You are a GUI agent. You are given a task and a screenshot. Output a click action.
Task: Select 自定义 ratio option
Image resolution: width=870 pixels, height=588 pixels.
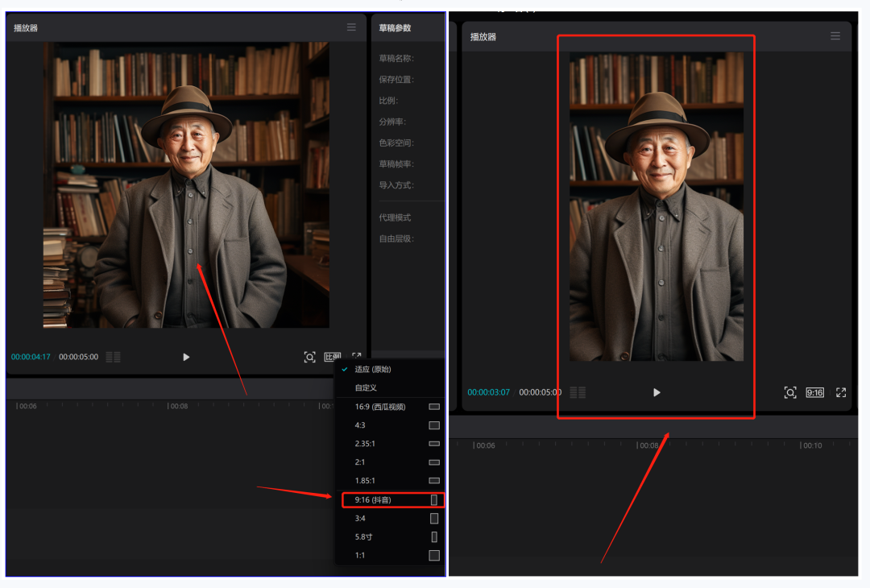tap(366, 387)
